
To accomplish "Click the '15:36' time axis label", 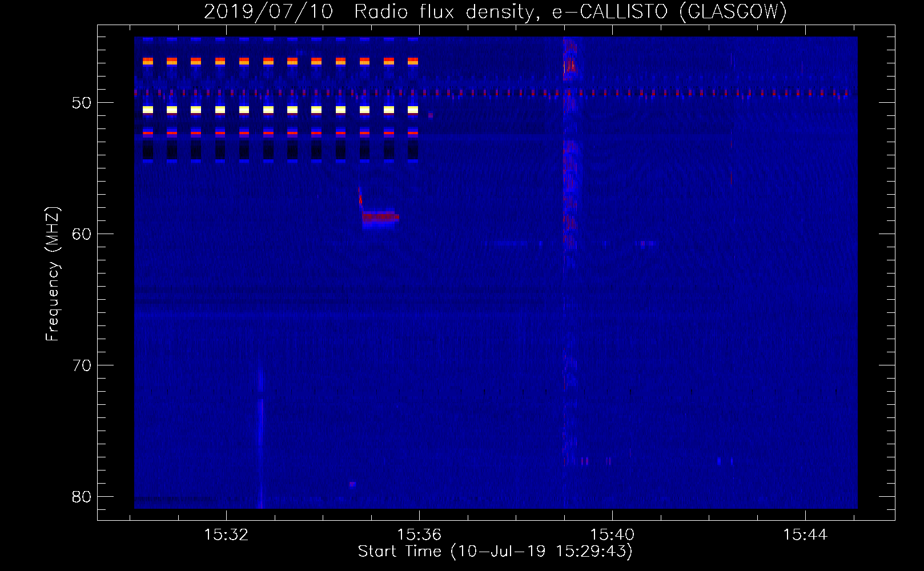I will [x=419, y=535].
